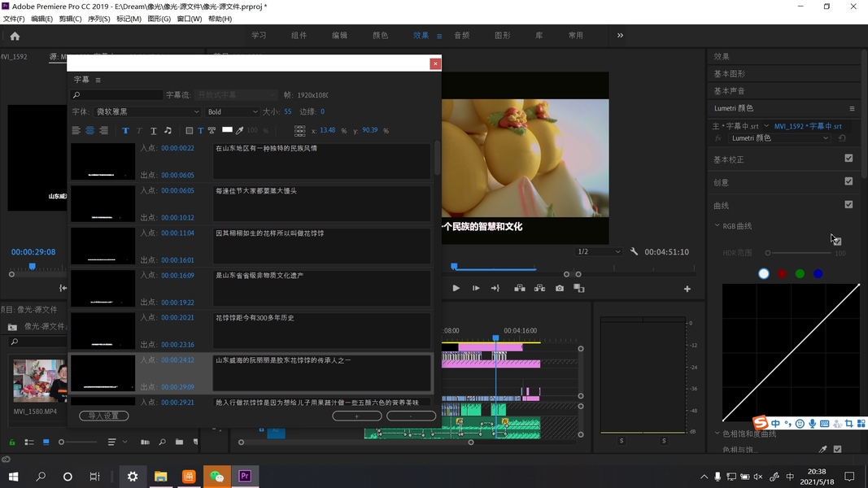
Task: Click the 导入设置 button
Action: point(104,416)
